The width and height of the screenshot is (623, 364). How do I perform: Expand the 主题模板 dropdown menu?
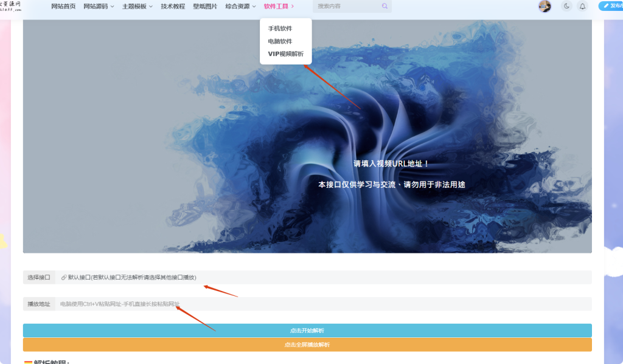pos(136,5)
